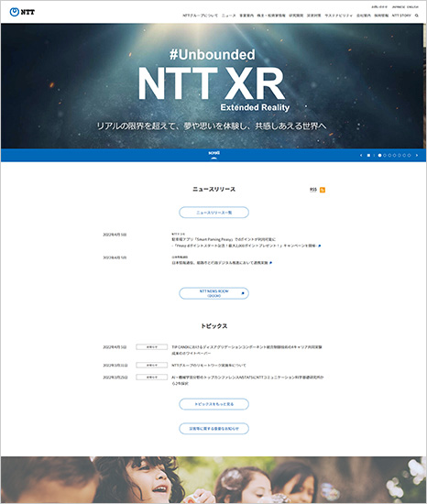
Task: Click the お知らせ tag on the 2022年3月31日 row
Action: [152, 366]
